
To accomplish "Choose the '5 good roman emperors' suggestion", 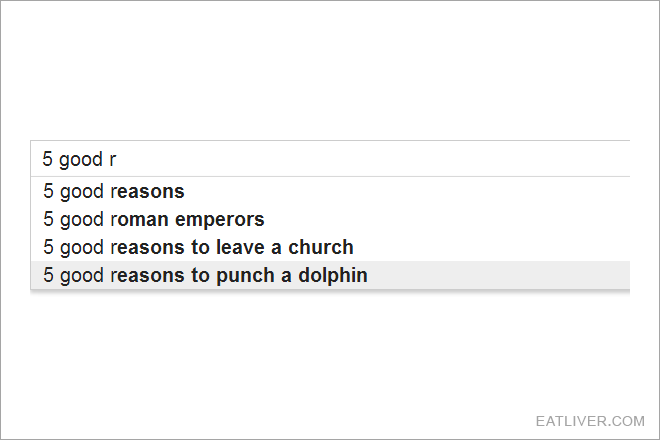I will coord(330,219).
